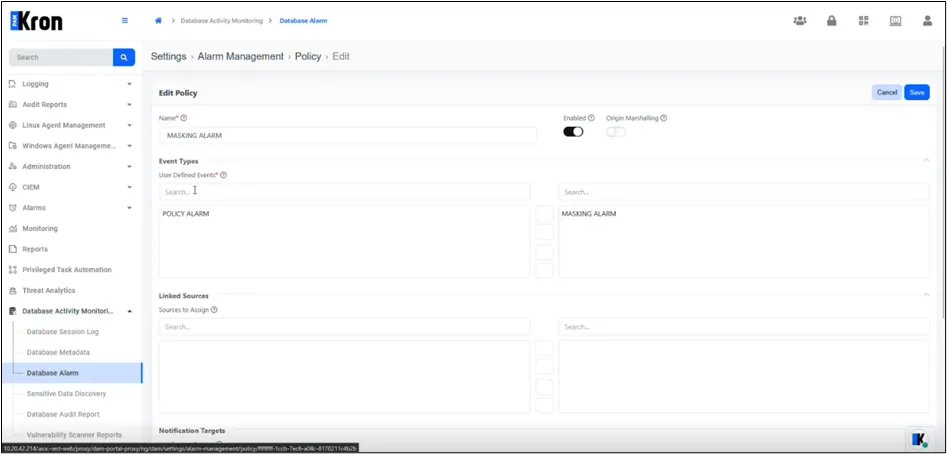Disable the Enabled toggle switch
The image size is (947, 454).
coord(573,132)
